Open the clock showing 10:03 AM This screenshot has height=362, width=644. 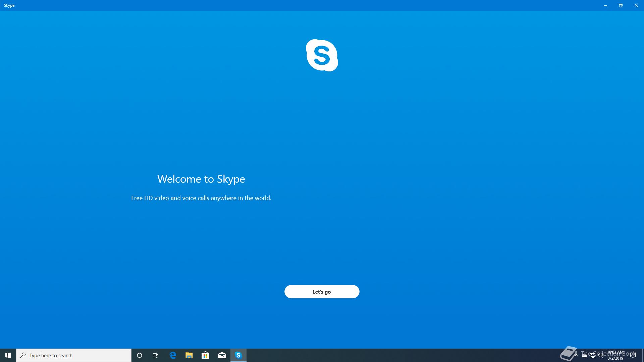tap(615, 355)
